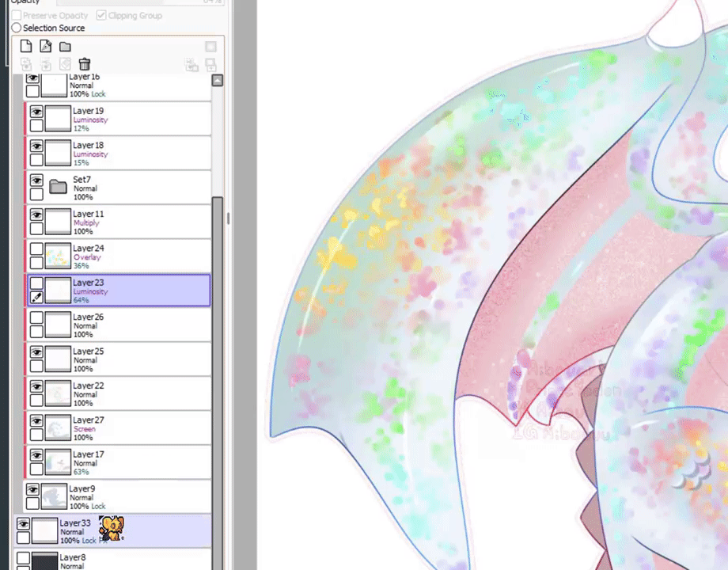728x570 pixels.
Task: Click the '63%' opacity text on Layer17
Action: (x=82, y=472)
